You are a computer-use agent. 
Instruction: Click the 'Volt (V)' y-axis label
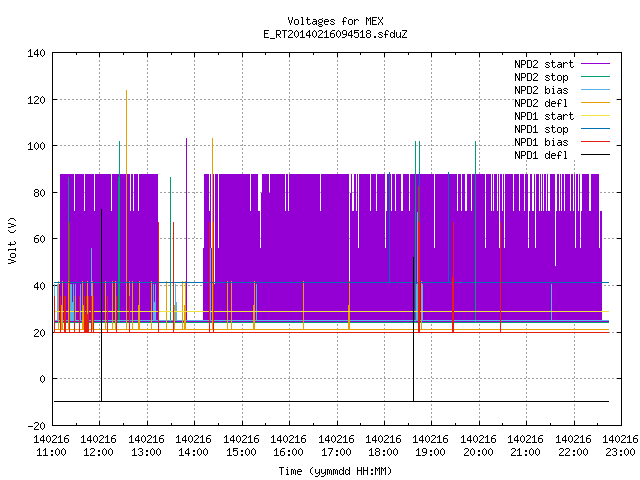tap(12, 240)
